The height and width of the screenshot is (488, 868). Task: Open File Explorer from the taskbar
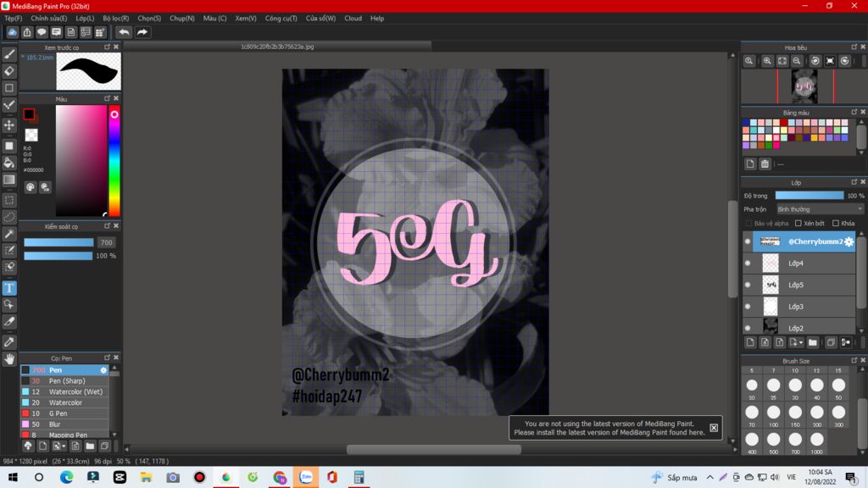pyautogui.click(x=146, y=477)
